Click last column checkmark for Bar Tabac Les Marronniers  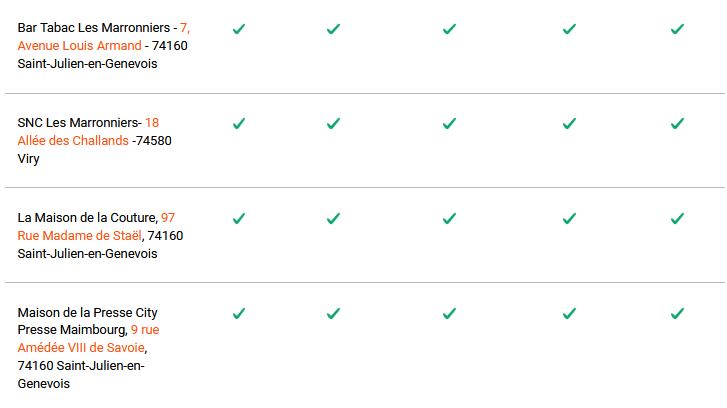click(677, 29)
